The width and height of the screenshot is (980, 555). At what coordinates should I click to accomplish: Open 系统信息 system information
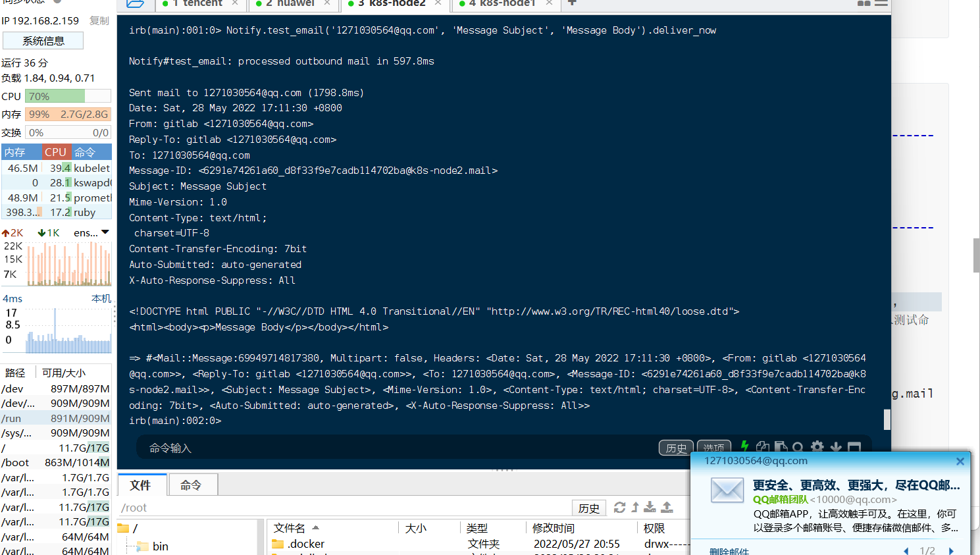coord(43,41)
